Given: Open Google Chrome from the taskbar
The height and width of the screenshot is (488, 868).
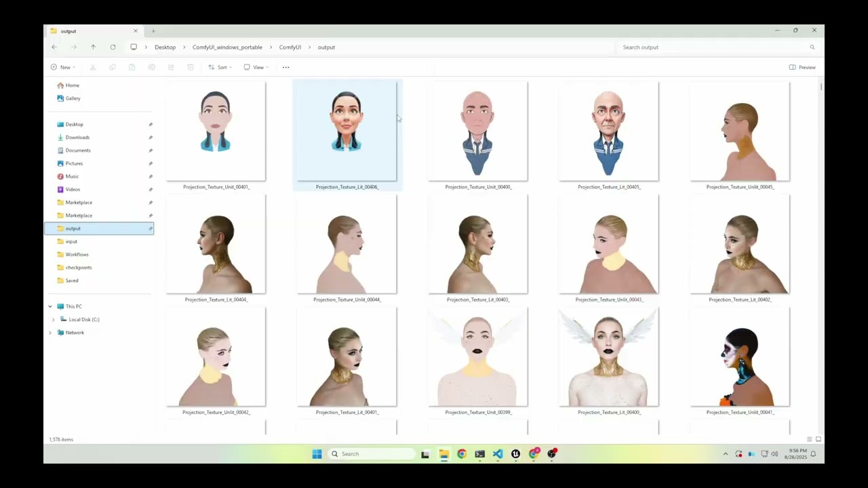Looking at the screenshot, I should (x=462, y=454).
